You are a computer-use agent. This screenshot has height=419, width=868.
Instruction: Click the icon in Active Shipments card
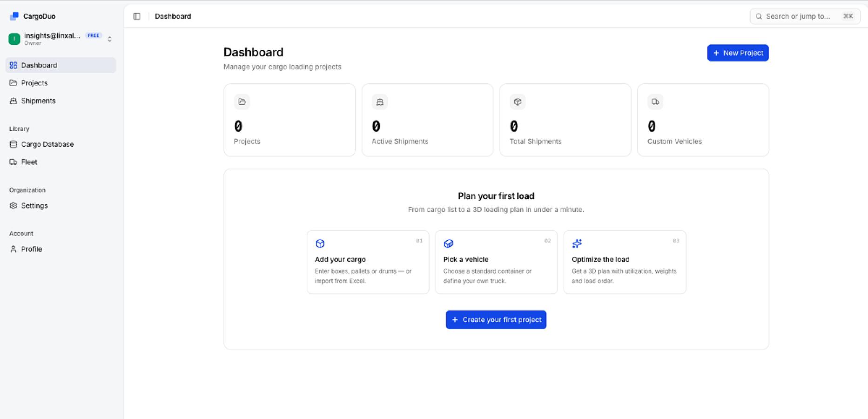(x=380, y=102)
